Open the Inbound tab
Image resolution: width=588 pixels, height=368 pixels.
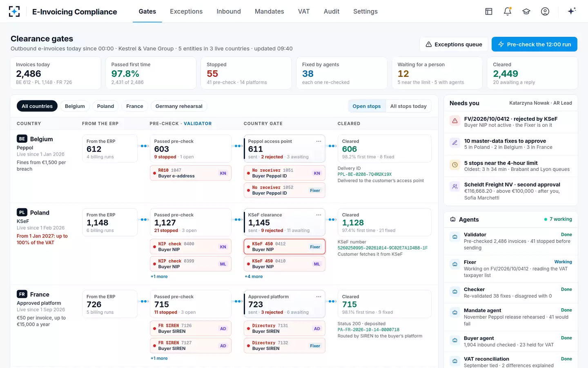[229, 11]
